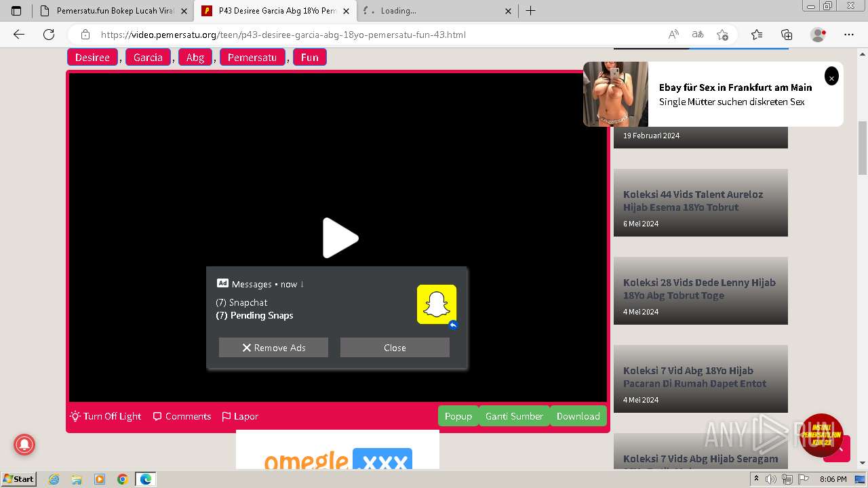Dismiss the top-right ad with X
Screen dimensions: 868x488
[831, 77]
